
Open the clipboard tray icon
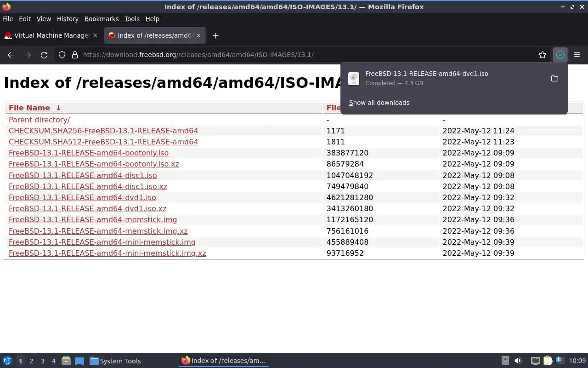[548, 361]
